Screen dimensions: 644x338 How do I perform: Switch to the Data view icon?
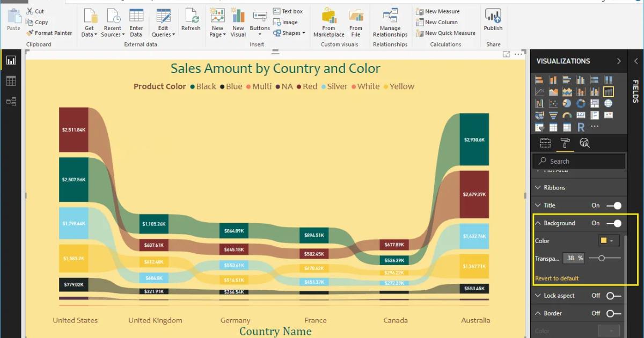[11, 81]
